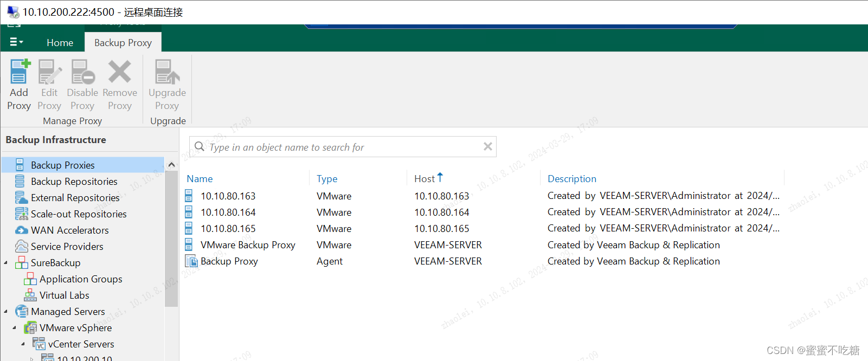Click the SureBackup tree icon

pyautogui.click(x=22, y=262)
